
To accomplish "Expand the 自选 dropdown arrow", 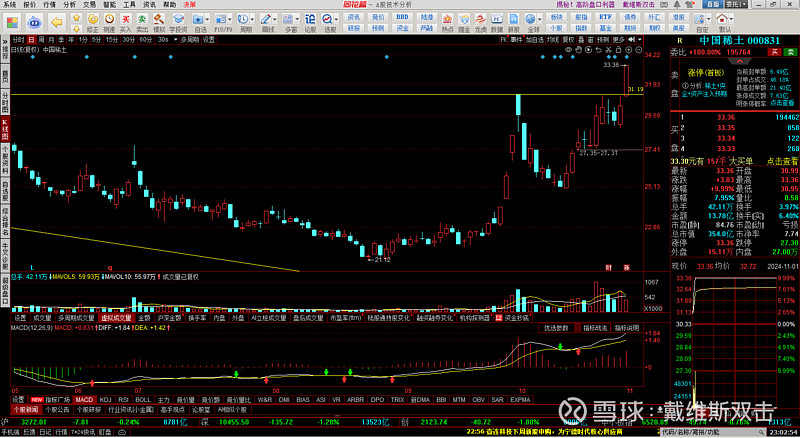I will click(x=208, y=19).
